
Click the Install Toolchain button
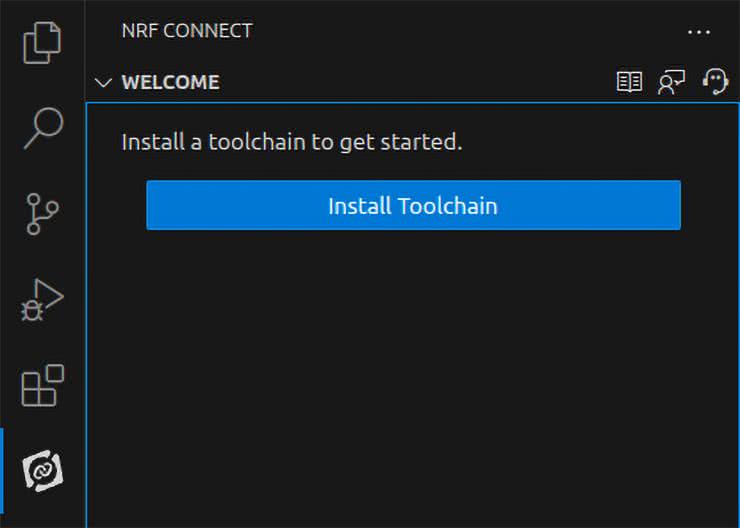coord(413,206)
